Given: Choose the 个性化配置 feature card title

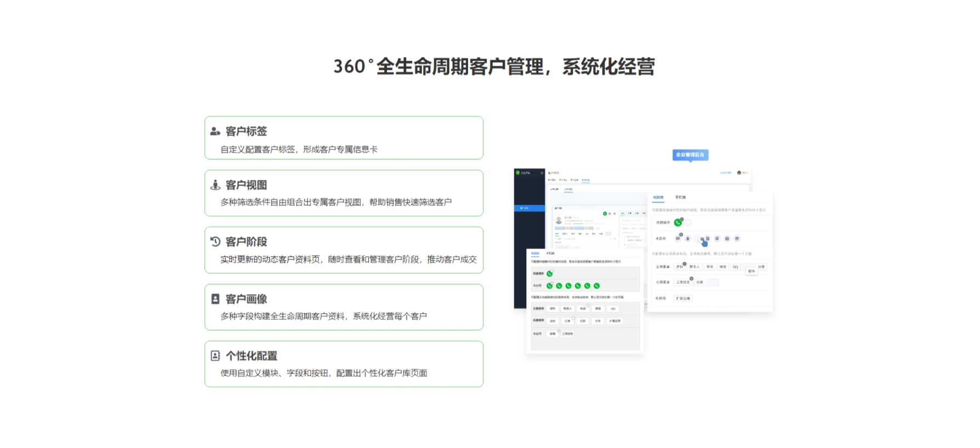Looking at the screenshot, I should [x=252, y=356].
